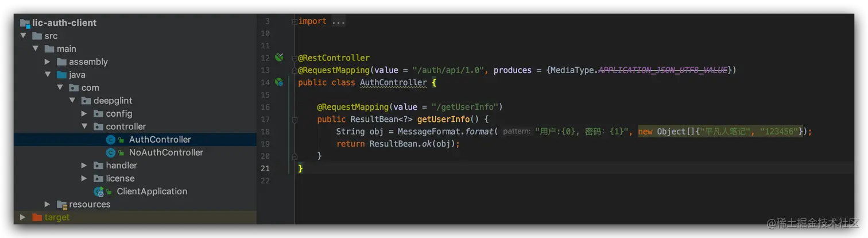Select the resources folder label
This screenshot has width=868, height=238.
(90, 204)
